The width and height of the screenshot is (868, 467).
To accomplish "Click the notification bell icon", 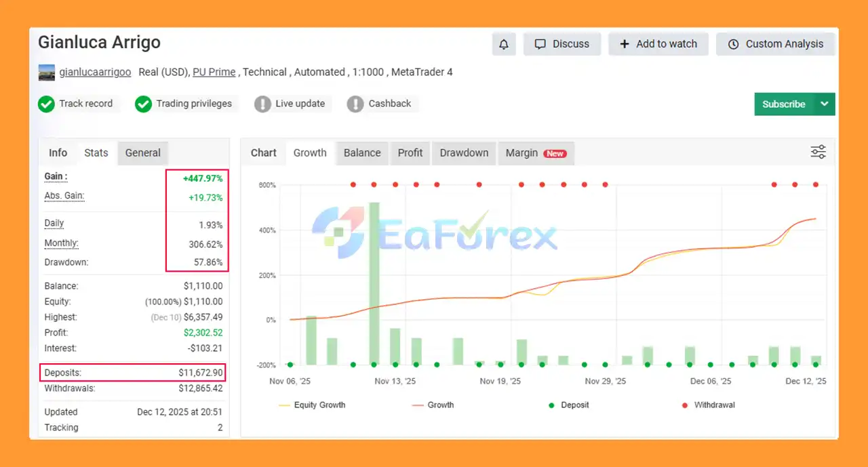I will (504, 44).
